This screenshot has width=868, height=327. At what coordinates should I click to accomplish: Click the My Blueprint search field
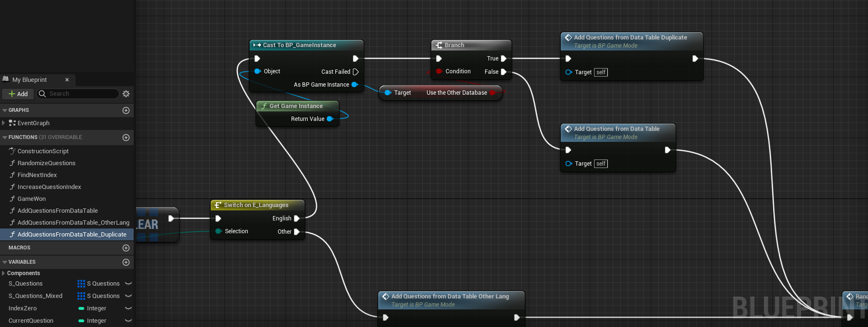pos(82,94)
